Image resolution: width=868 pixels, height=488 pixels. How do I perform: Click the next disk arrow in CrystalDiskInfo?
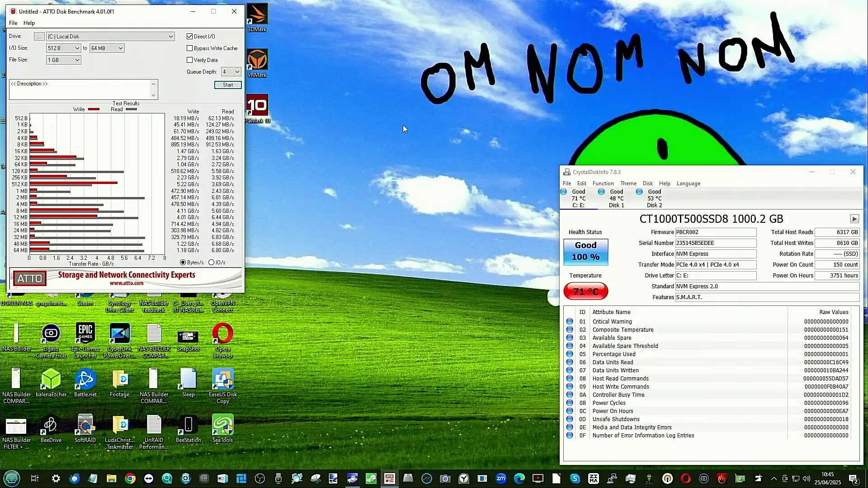(x=854, y=219)
